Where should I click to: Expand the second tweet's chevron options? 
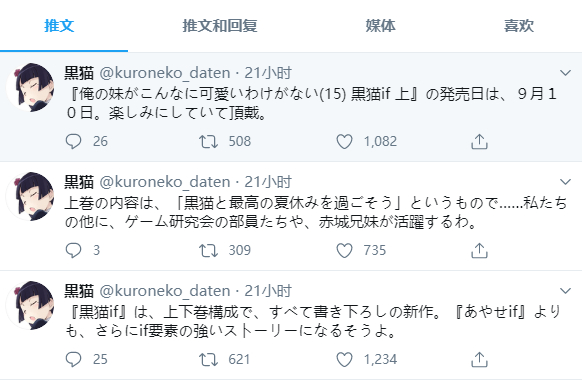point(565,182)
